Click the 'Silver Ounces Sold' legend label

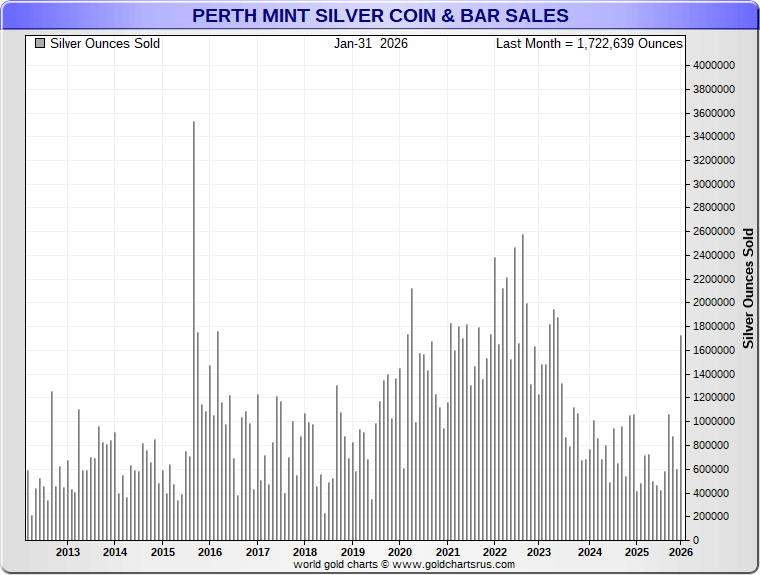tap(105, 44)
